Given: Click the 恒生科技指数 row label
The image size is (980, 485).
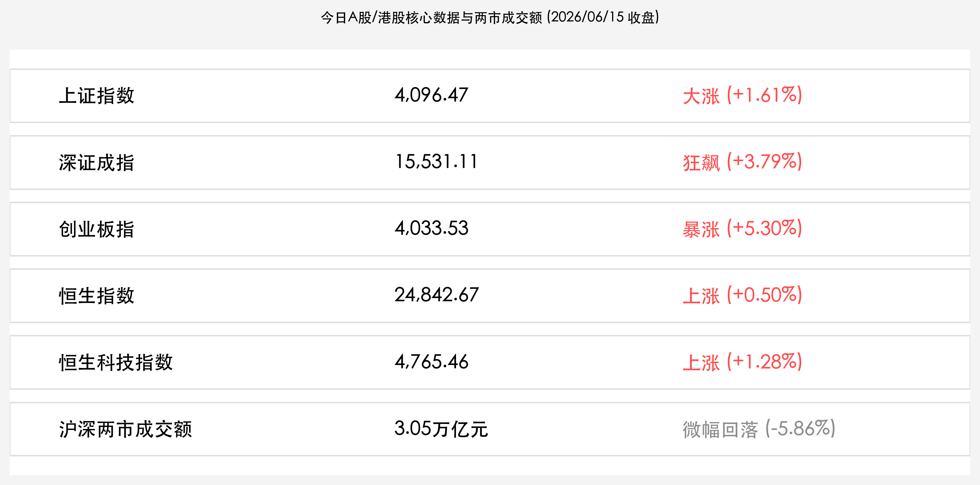Looking at the screenshot, I should 115,363.
